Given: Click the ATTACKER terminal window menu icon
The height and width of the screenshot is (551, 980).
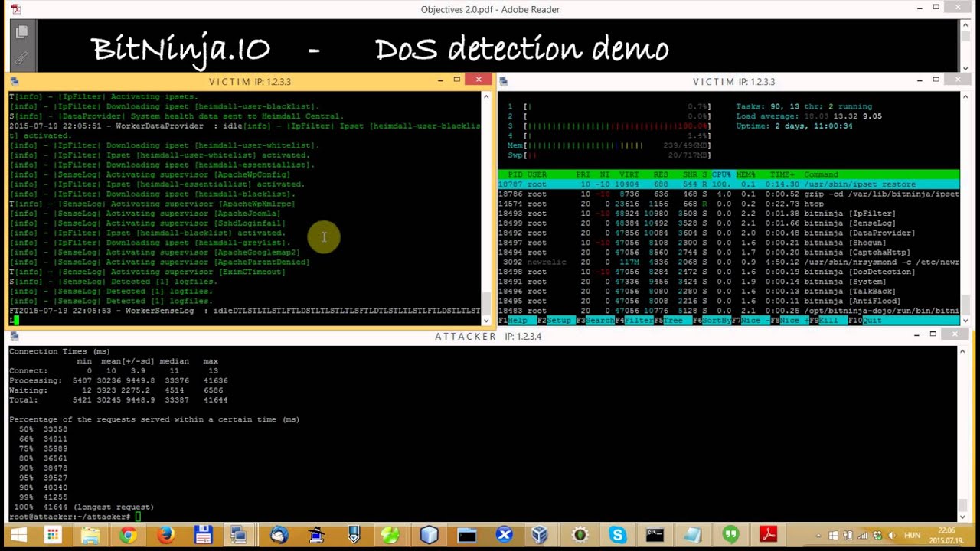Looking at the screenshot, I should [x=14, y=336].
